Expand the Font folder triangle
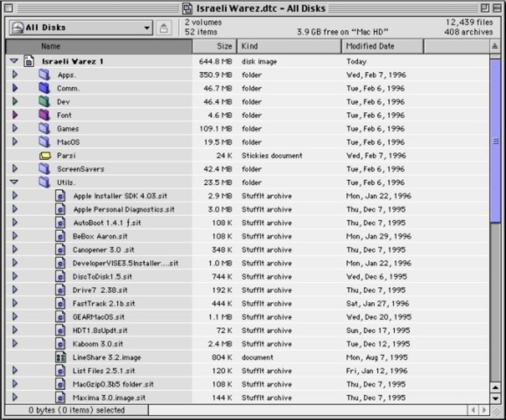This screenshot has width=506, height=420. (15, 115)
